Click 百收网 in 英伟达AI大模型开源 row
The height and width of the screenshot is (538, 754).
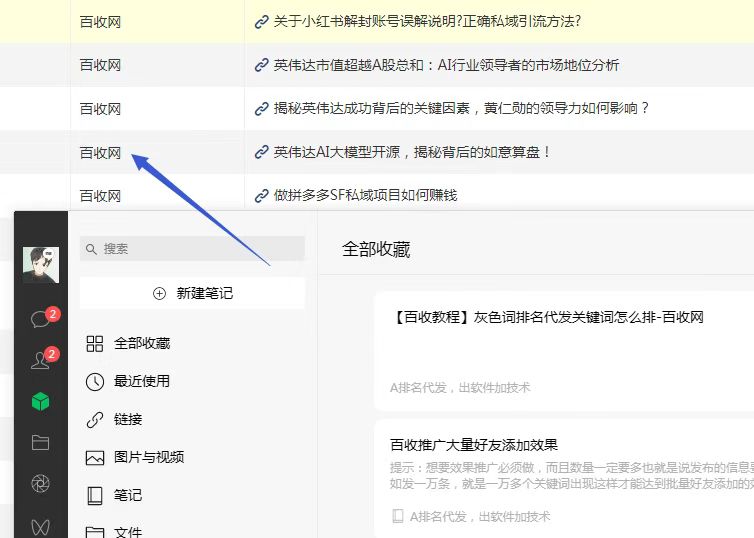point(100,153)
